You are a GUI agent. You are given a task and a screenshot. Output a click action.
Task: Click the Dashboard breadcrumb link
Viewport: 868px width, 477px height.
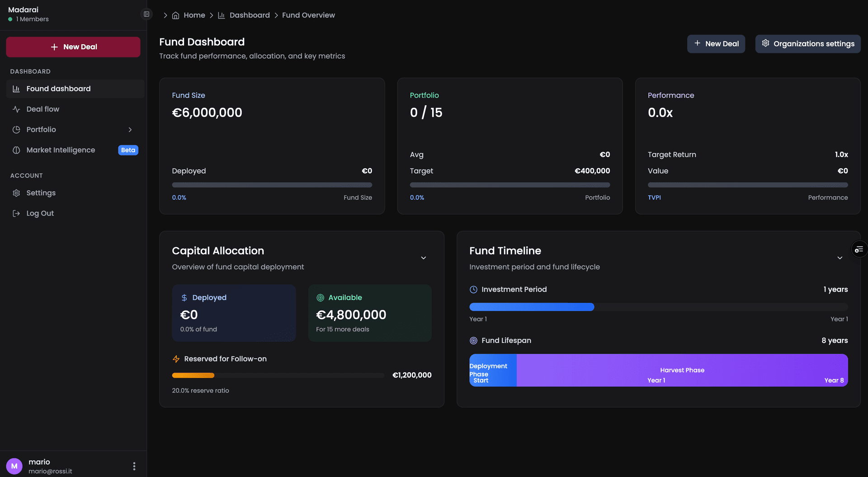coord(250,15)
